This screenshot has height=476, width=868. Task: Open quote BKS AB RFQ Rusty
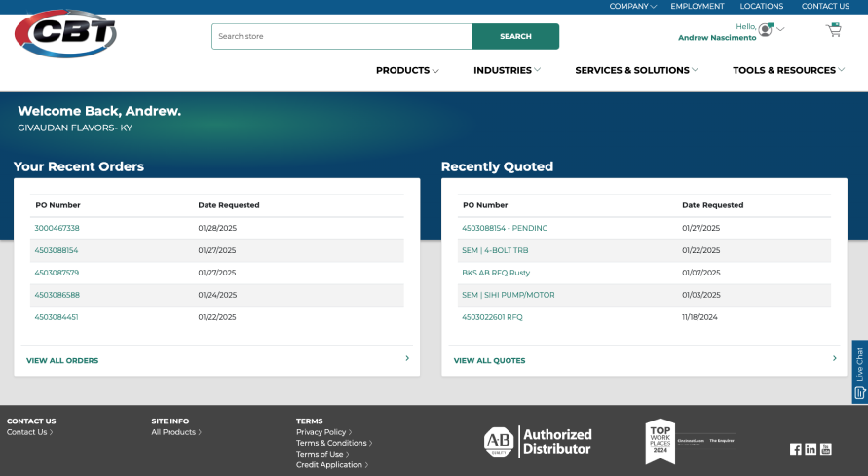[496, 273]
